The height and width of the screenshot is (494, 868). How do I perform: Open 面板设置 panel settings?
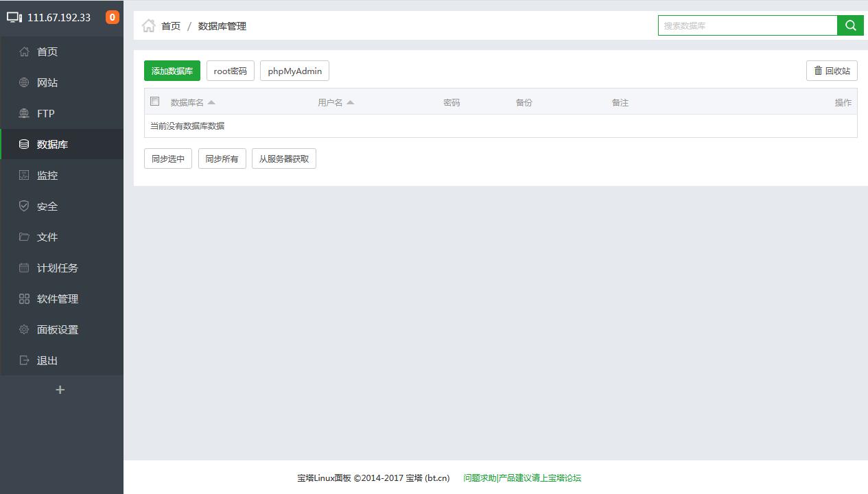[x=56, y=329]
